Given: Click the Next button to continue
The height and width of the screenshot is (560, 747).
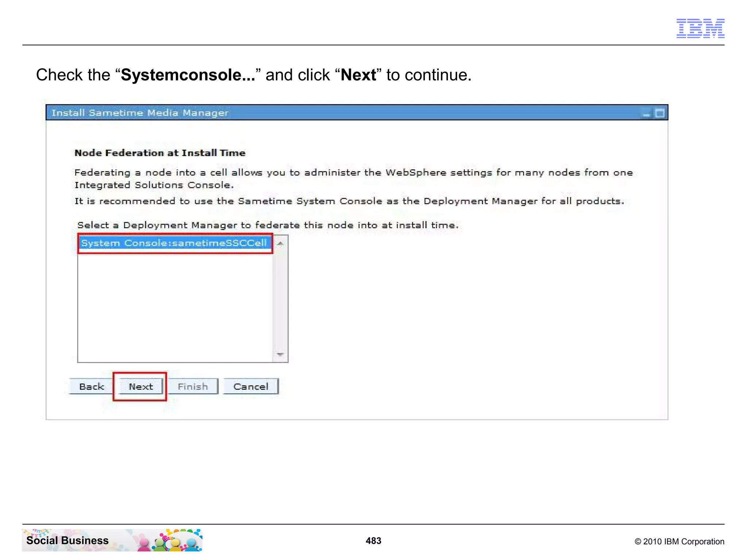Looking at the screenshot, I should coord(140,386).
